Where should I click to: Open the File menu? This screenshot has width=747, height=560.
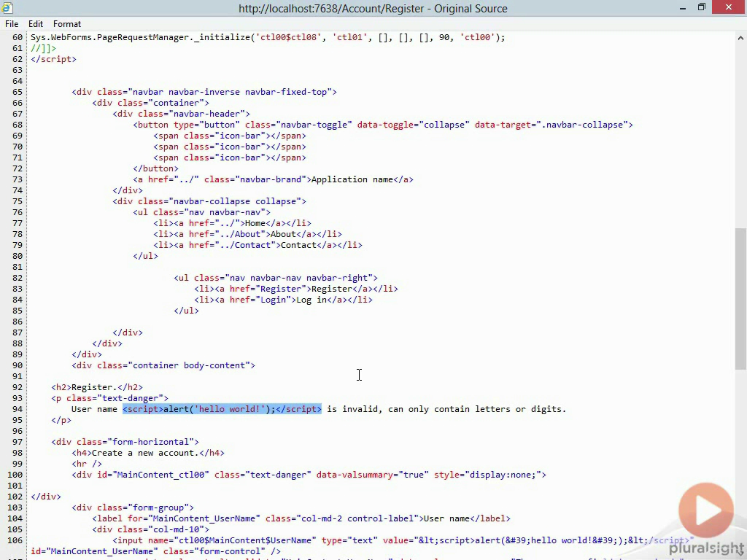[12, 24]
